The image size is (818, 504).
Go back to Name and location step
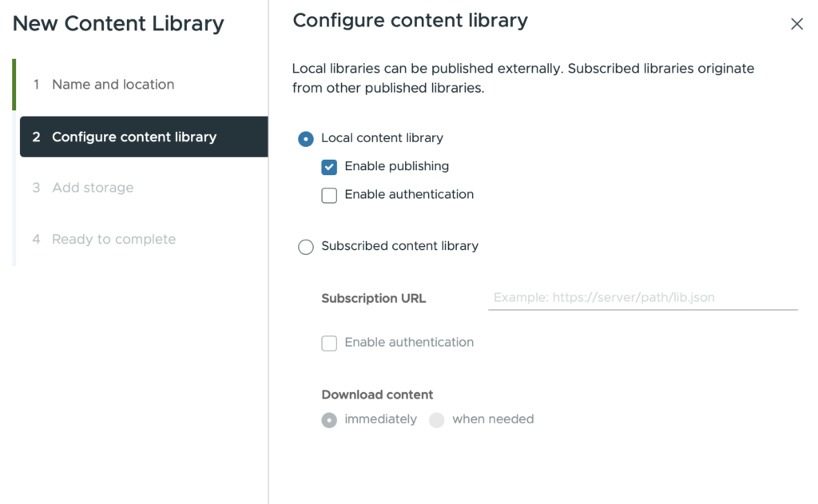(x=113, y=85)
